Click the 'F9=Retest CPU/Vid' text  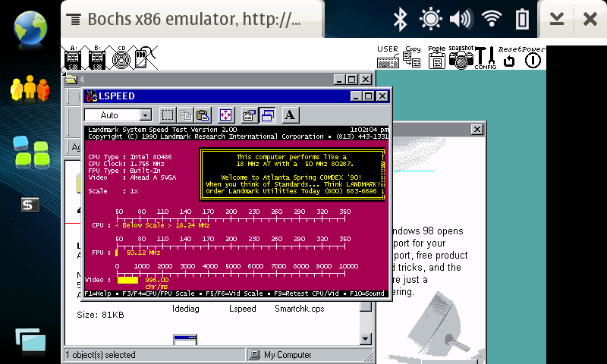pos(307,293)
